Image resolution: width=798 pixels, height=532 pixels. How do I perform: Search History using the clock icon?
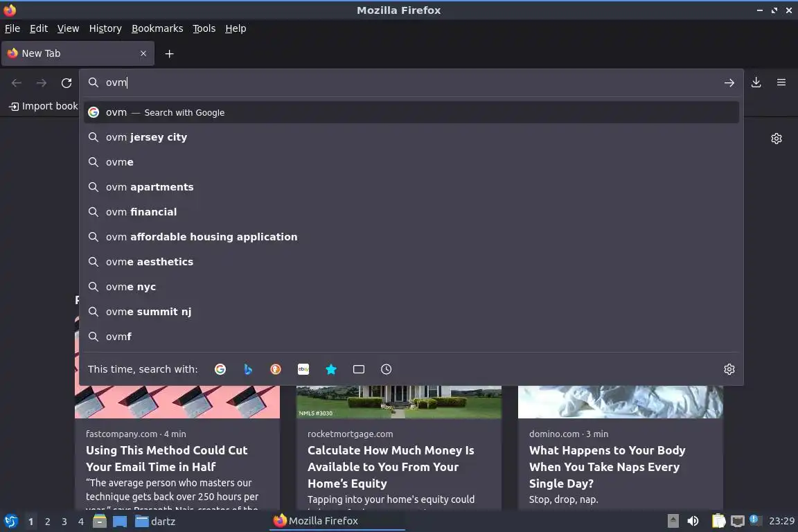(x=387, y=369)
